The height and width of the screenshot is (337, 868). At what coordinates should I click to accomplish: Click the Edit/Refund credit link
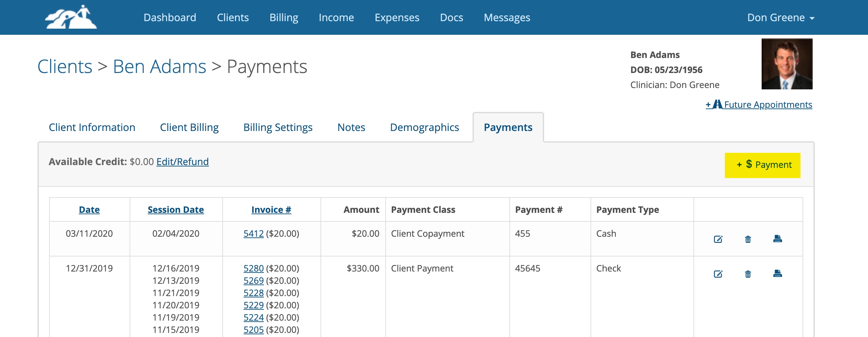(x=182, y=162)
